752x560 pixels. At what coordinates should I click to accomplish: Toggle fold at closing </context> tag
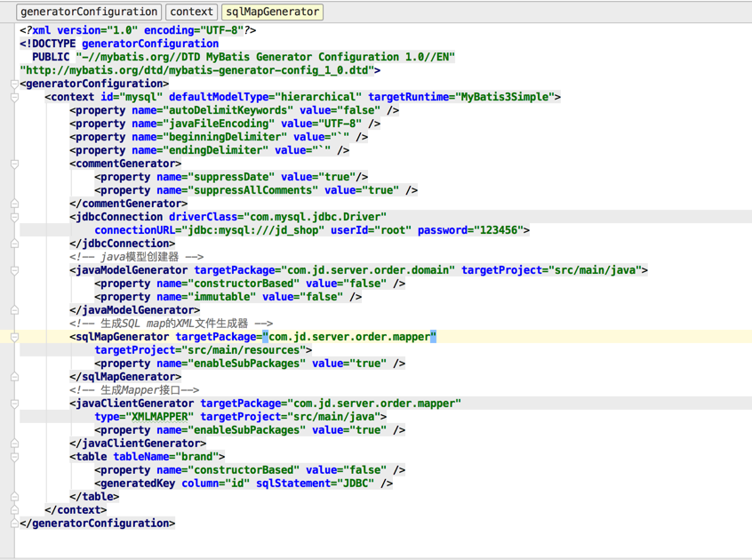coord(14,510)
